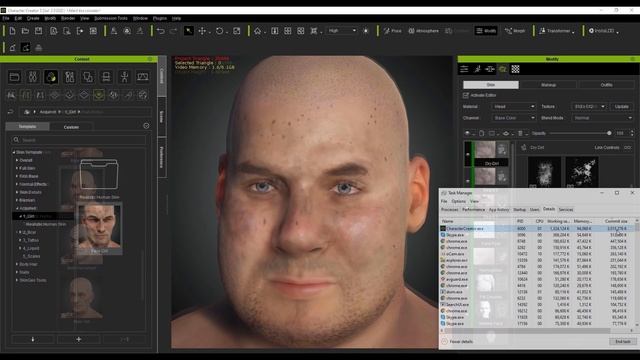This screenshot has width=640, height=360.
Task: Open the File menu in Character Creator
Action: 6,18
